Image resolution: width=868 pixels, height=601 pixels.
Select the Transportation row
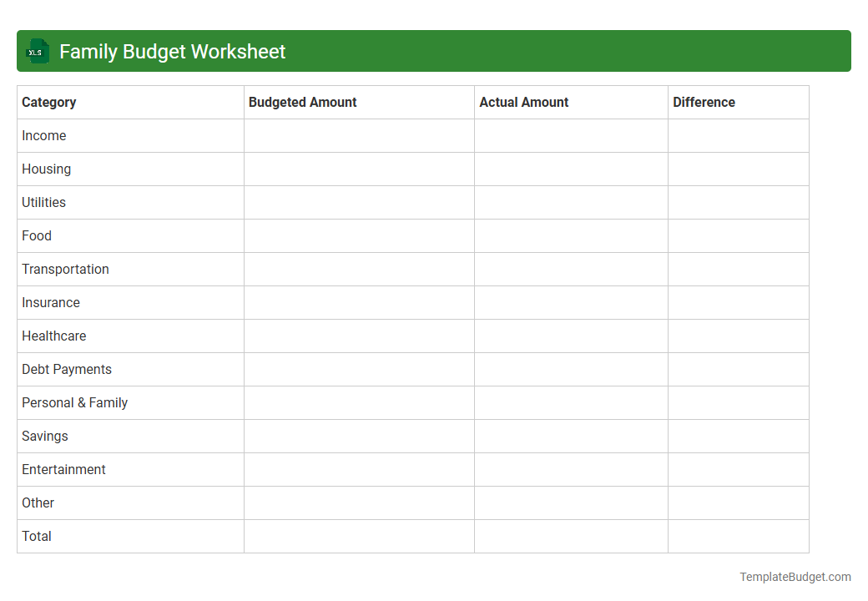[x=65, y=269]
